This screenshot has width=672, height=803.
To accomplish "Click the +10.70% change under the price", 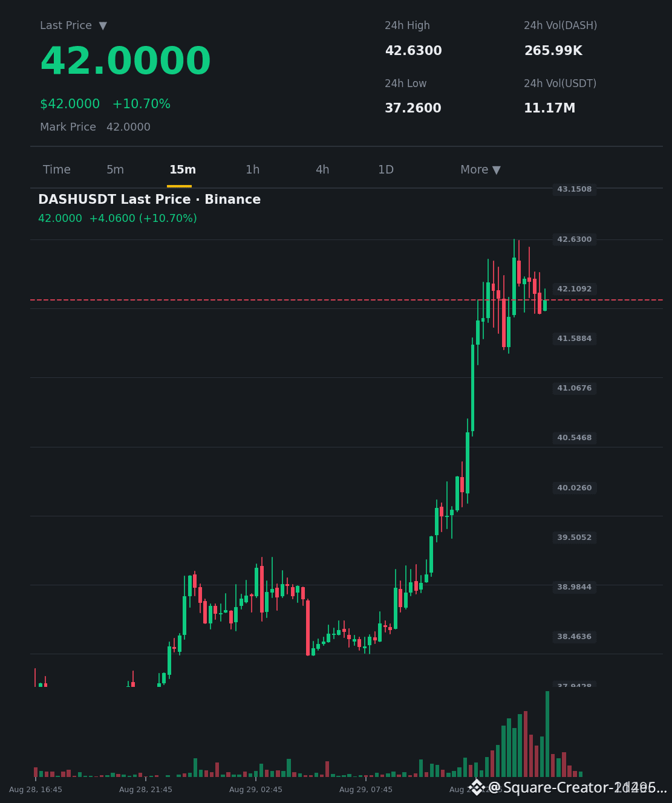I will [142, 104].
